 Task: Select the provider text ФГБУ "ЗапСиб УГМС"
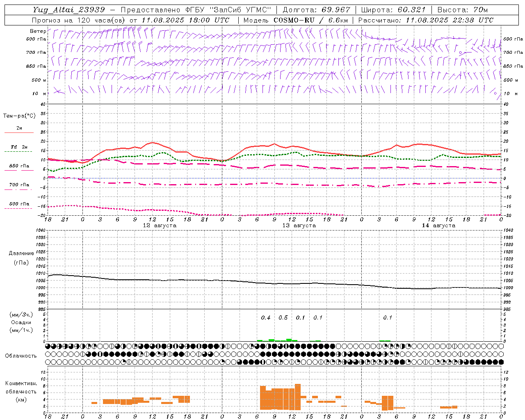tap(229, 10)
